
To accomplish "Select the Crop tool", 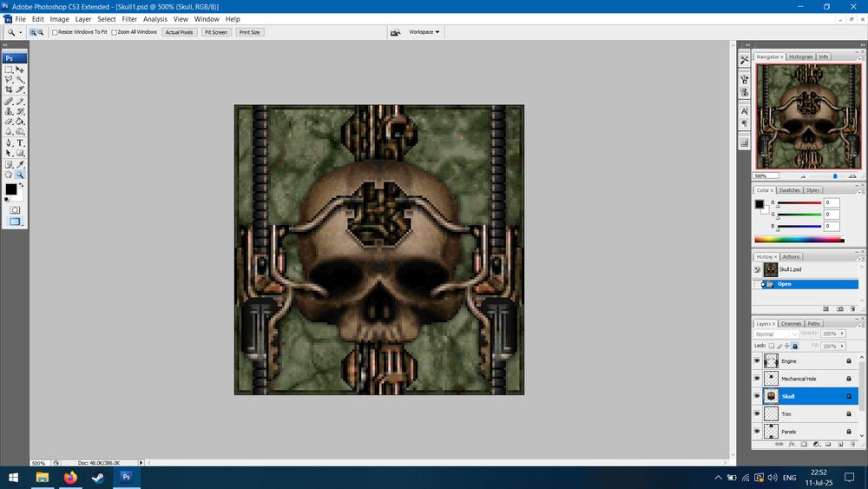I will (x=9, y=89).
